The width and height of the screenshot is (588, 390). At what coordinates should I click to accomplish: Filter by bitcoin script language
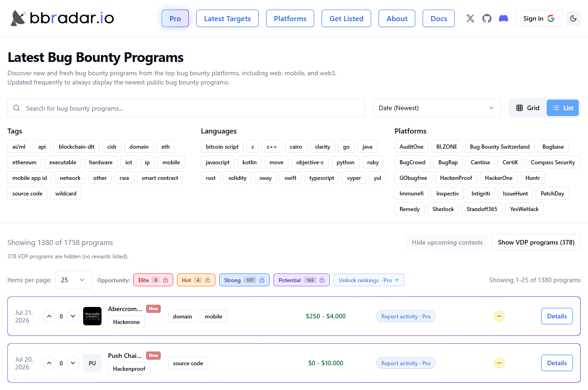click(222, 147)
